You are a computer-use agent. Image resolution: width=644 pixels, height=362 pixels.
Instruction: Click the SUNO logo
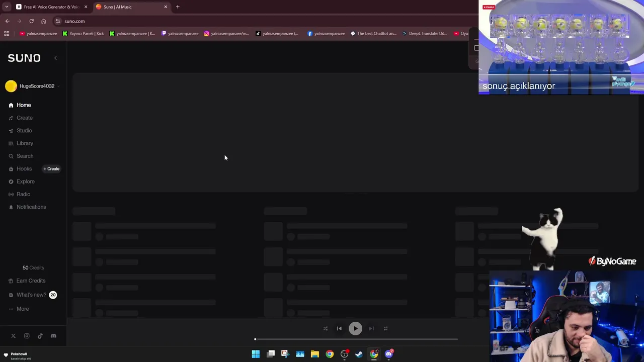(x=24, y=58)
